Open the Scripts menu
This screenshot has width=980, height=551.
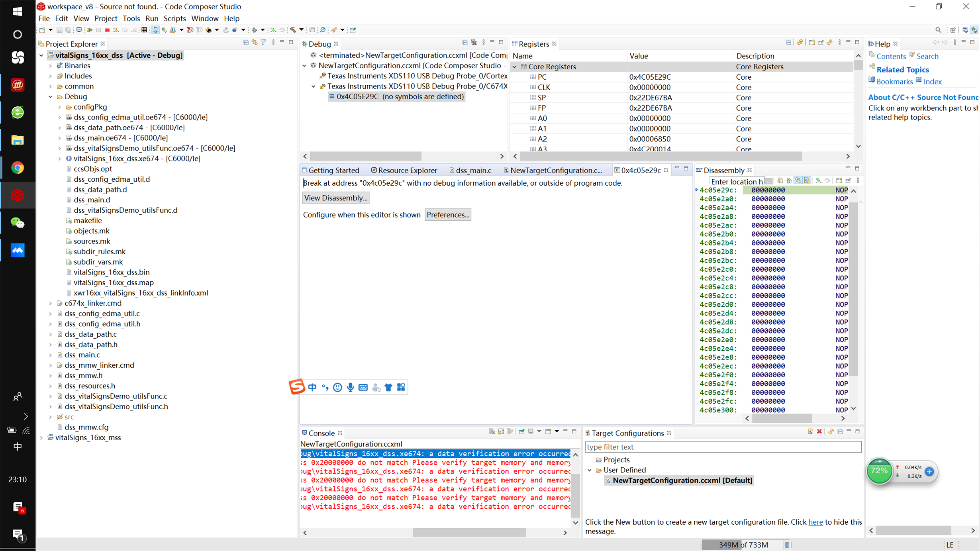click(x=174, y=18)
